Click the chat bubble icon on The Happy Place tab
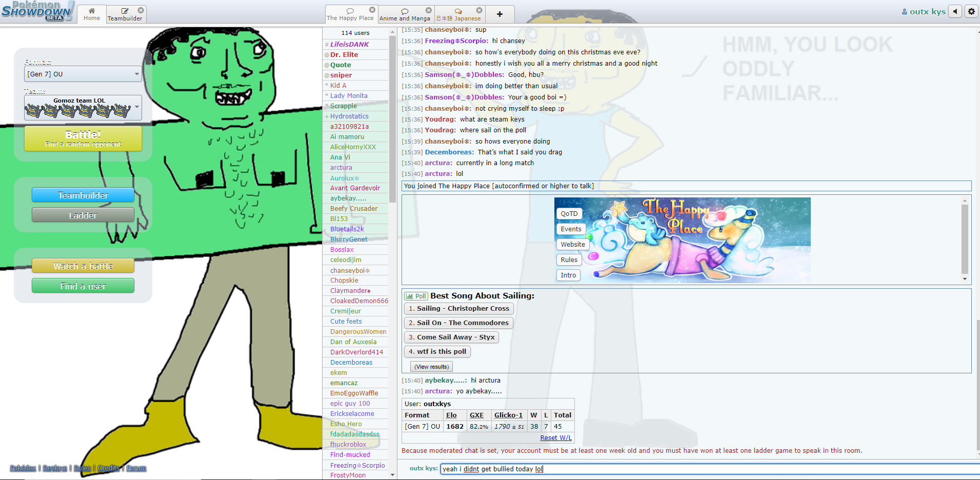This screenshot has width=980, height=480. click(x=350, y=10)
